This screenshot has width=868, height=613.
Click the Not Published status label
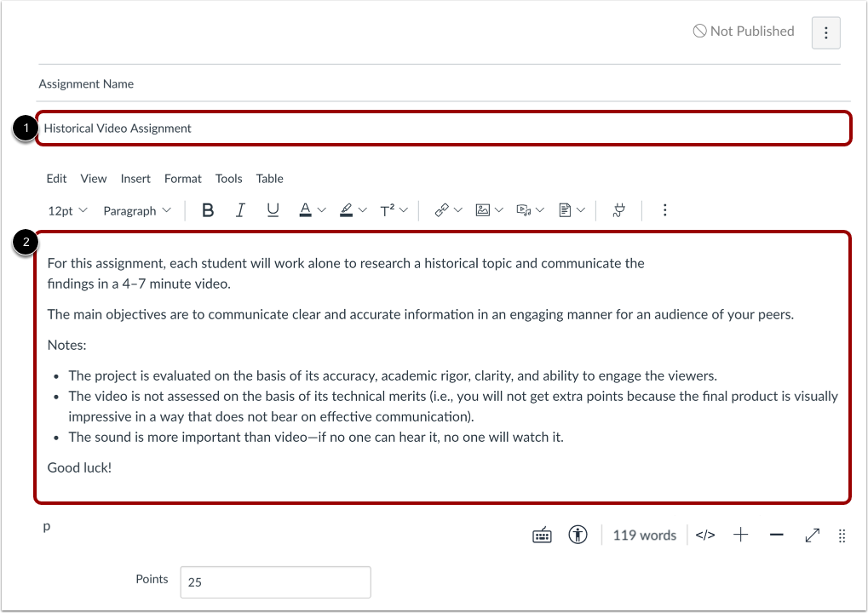[x=743, y=31]
